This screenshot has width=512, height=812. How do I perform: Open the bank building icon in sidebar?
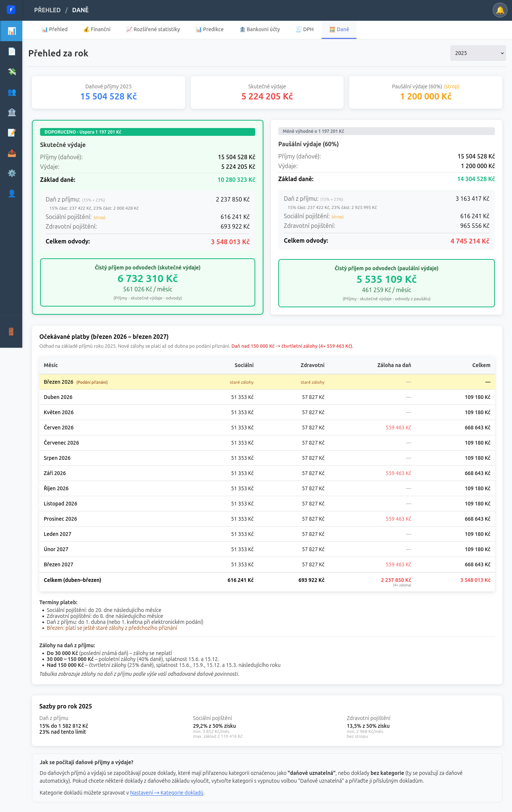pos(12,112)
